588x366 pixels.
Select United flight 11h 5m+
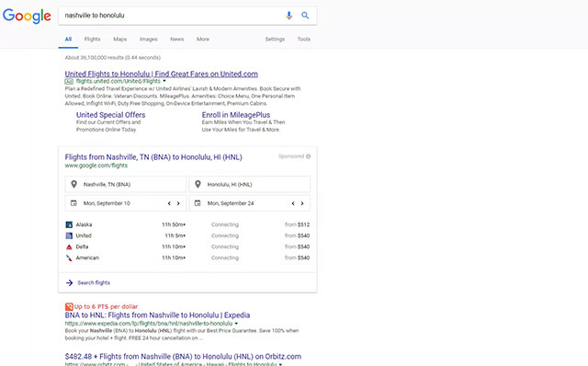(x=187, y=235)
